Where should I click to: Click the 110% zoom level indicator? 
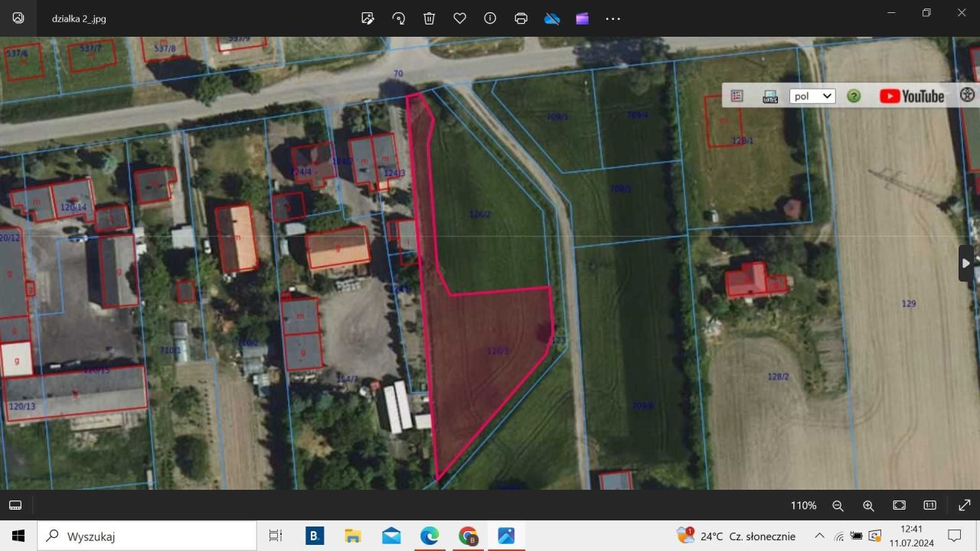pyautogui.click(x=802, y=505)
